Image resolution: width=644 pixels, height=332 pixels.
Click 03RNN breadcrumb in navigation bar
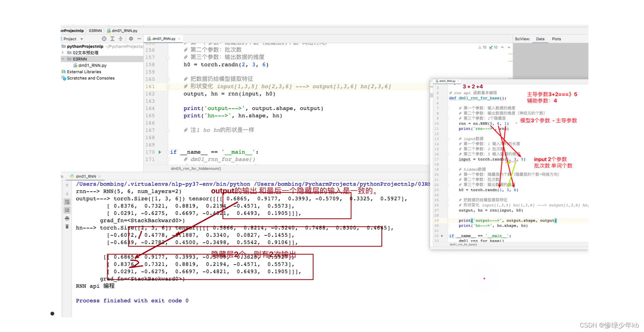pos(95,31)
